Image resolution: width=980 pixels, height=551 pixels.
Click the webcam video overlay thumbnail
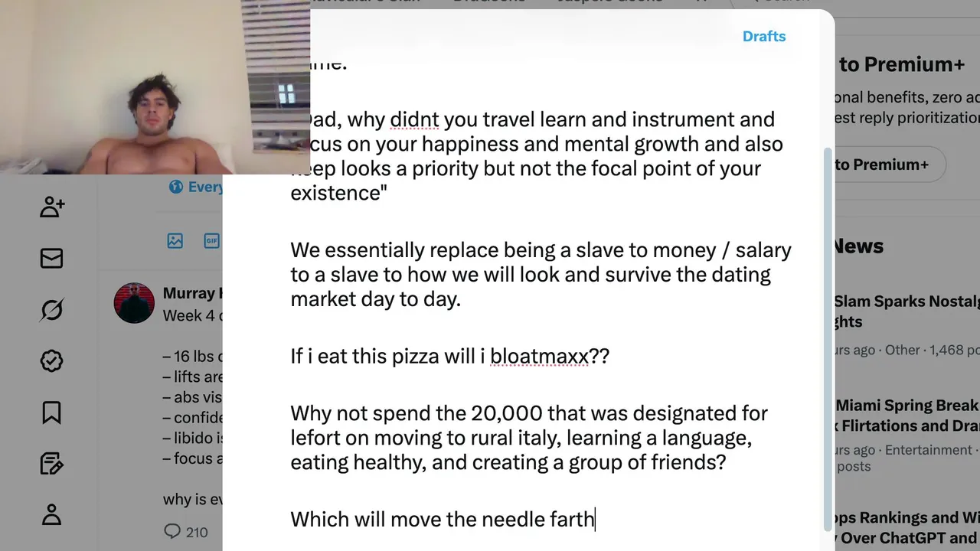pyautogui.click(x=155, y=87)
